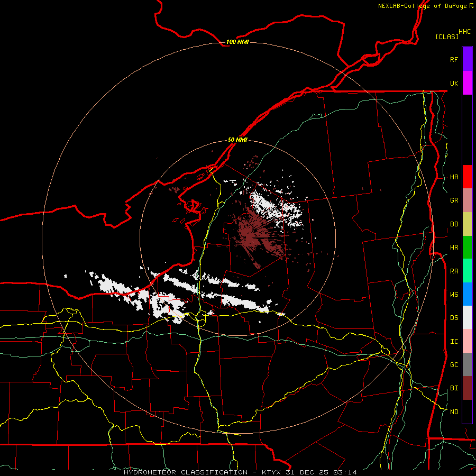This screenshot has width=476, height=476.
Task: Click the HA red legend swatch
Action: [467, 177]
